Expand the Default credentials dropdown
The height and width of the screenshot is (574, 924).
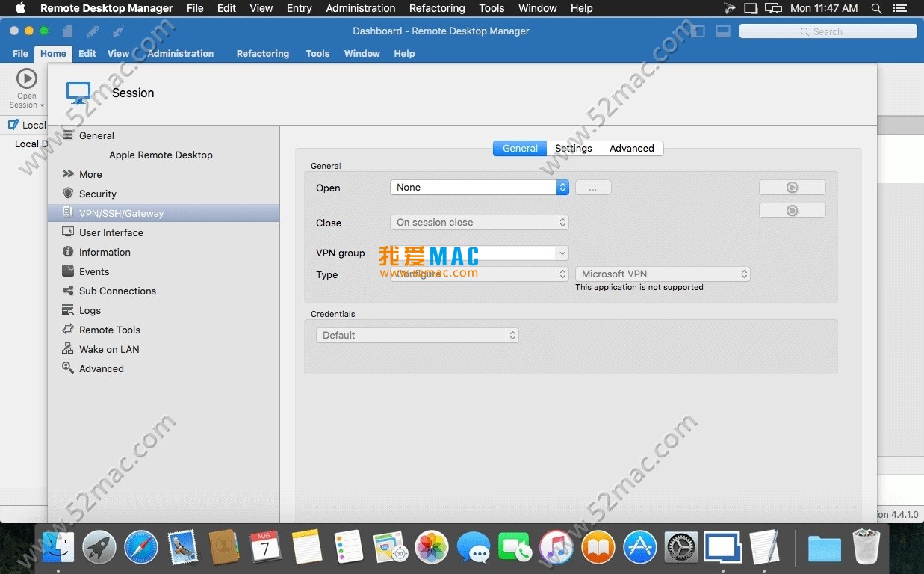pos(417,336)
